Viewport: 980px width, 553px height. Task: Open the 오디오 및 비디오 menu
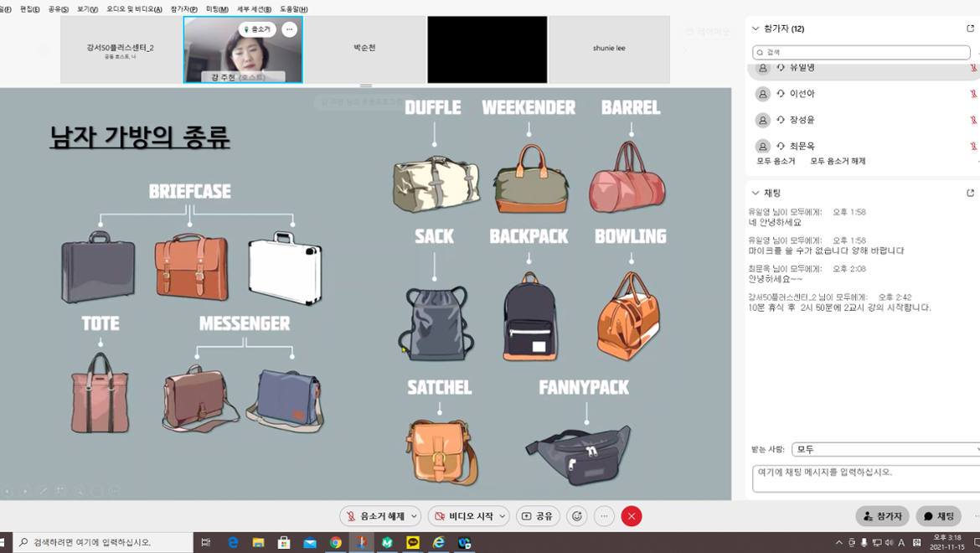[134, 9]
